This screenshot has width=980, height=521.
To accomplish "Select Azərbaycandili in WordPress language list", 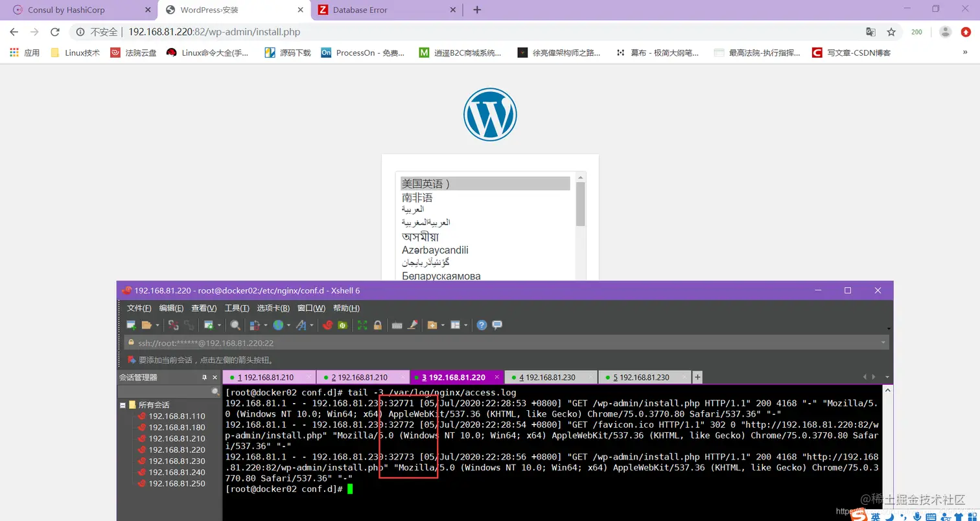I will click(435, 250).
